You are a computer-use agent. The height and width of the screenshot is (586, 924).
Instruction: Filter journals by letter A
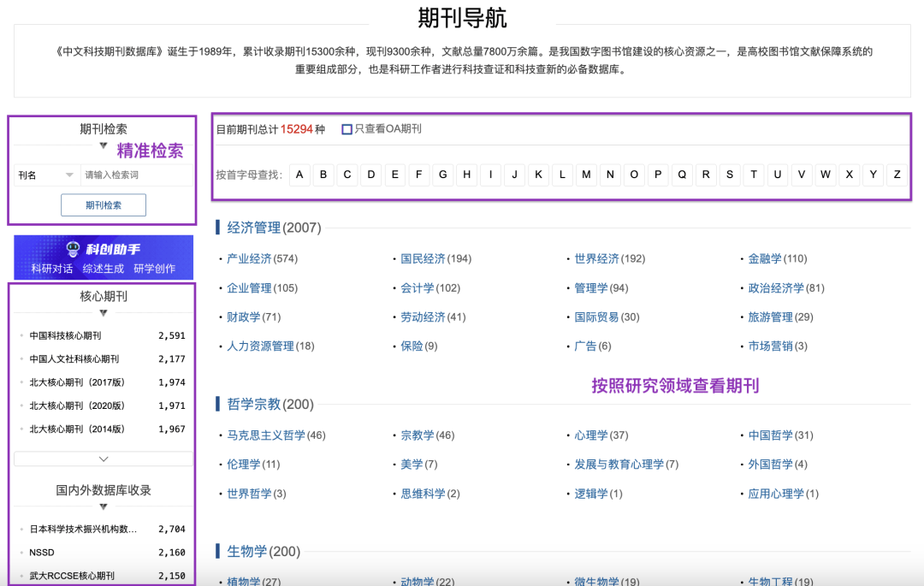tap(299, 175)
